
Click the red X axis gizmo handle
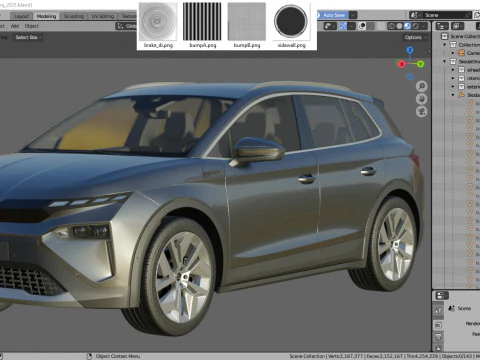(401, 64)
